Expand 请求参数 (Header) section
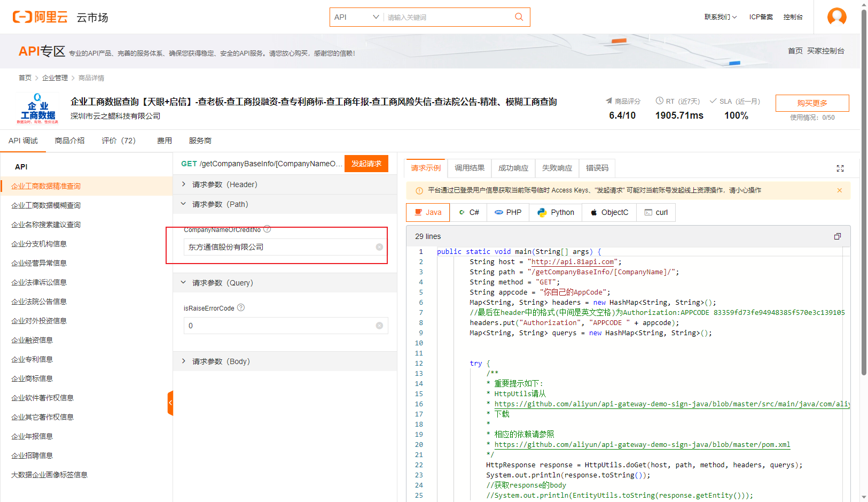Image resolution: width=868 pixels, height=502 pixels. [285, 184]
